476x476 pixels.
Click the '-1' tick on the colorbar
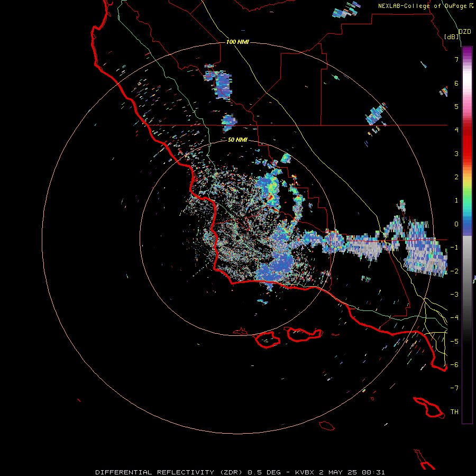tap(454, 248)
